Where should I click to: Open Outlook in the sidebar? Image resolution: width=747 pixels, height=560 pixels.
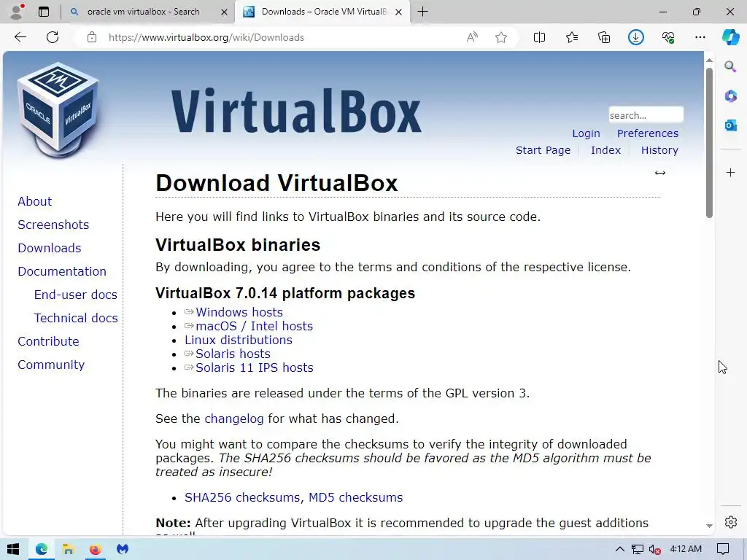point(730,125)
